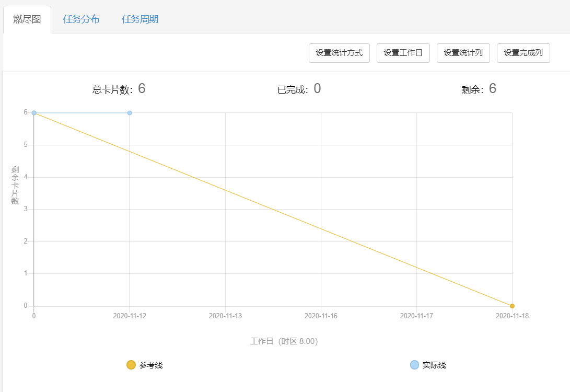Click the 2020-11-18 axis label

click(x=512, y=316)
